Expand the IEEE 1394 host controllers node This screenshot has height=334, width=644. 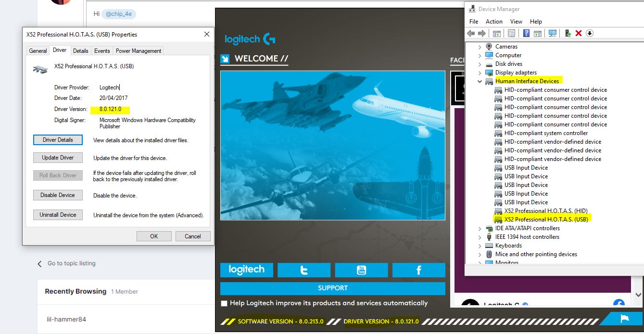click(x=480, y=237)
